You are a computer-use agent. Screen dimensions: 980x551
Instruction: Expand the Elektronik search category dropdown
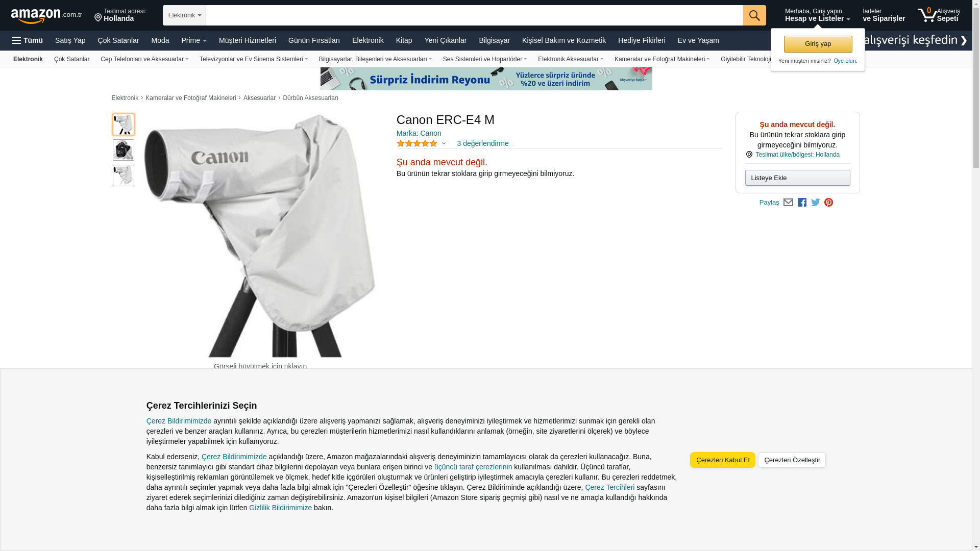[184, 15]
